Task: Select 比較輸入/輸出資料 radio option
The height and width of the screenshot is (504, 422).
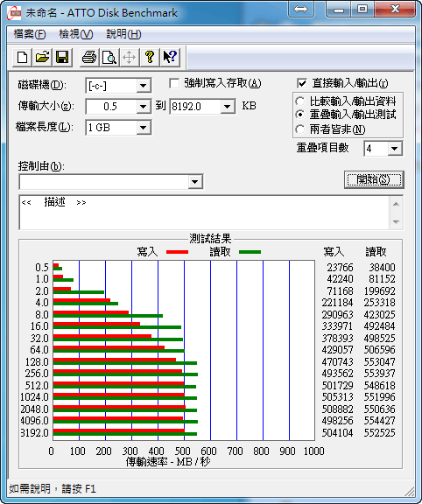Action: 299,101
